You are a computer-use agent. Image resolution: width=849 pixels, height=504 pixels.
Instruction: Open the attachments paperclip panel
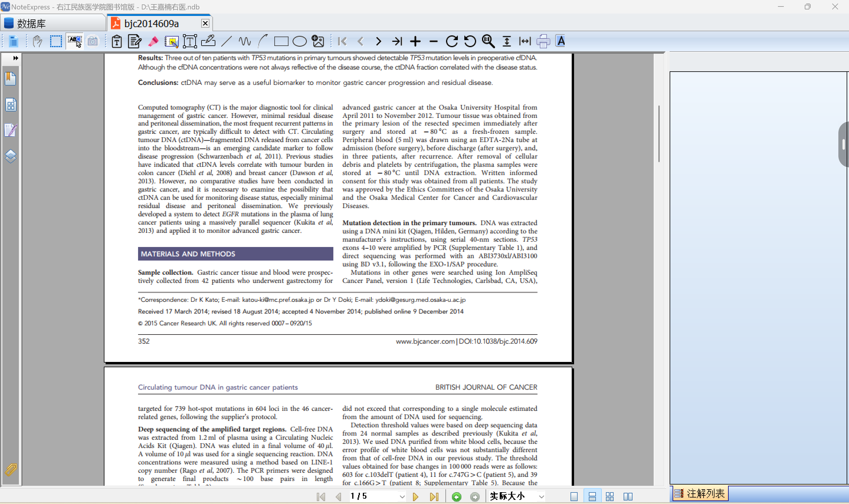[x=11, y=470]
